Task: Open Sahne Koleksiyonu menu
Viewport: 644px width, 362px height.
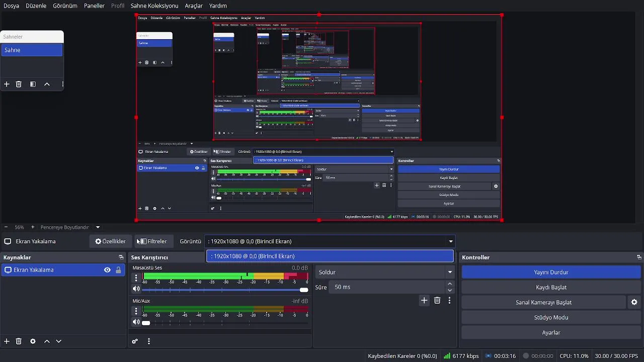Action: coord(154,6)
